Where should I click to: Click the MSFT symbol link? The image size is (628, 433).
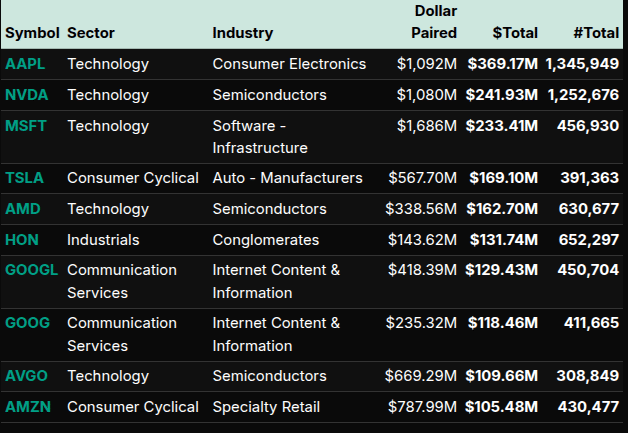pyautogui.click(x=25, y=126)
